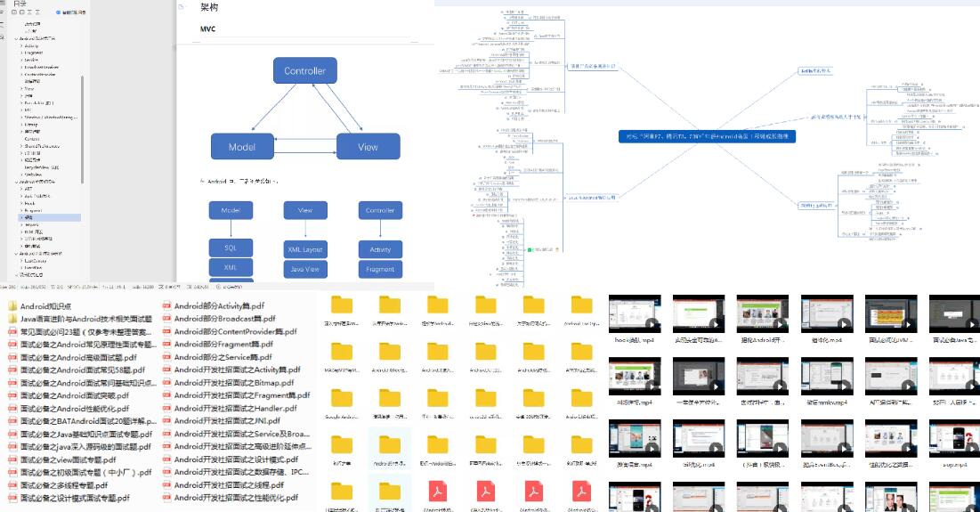Click the large Model box in MVC triangle
This screenshot has height=512, width=980.
coord(242,147)
